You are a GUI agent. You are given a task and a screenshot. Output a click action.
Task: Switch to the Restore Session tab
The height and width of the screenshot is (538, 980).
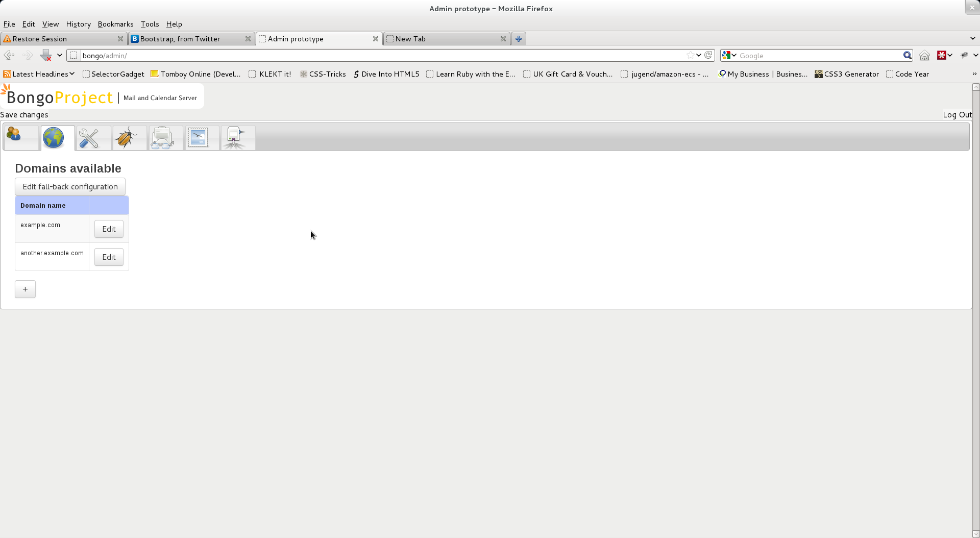point(63,39)
